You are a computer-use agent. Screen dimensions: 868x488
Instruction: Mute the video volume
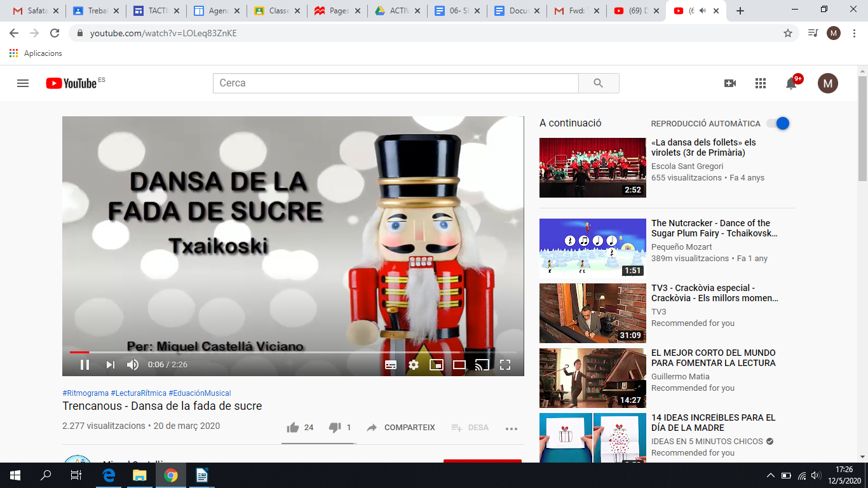[133, 365]
